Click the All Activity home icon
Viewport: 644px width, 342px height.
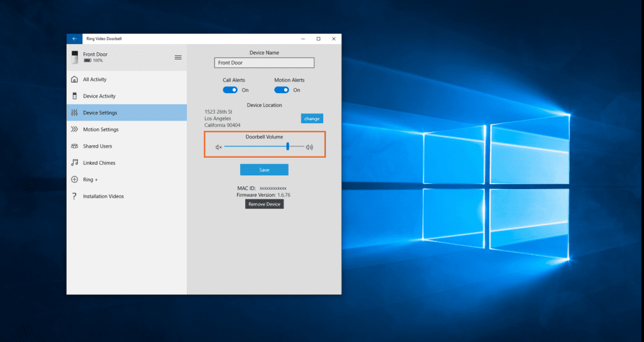pyautogui.click(x=74, y=79)
